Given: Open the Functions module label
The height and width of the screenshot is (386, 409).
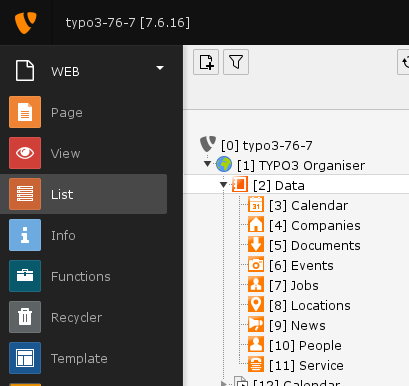Looking at the screenshot, I should [x=81, y=276].
